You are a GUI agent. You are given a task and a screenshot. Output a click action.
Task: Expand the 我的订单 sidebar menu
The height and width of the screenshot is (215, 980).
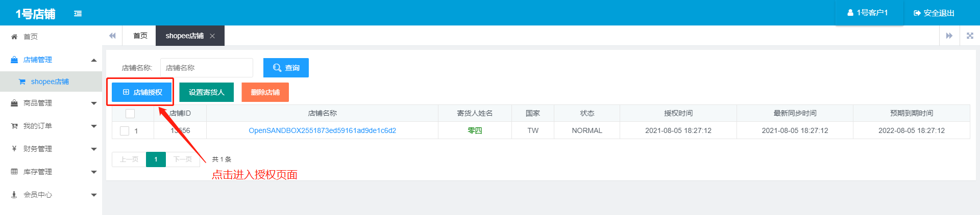point(94,126)
